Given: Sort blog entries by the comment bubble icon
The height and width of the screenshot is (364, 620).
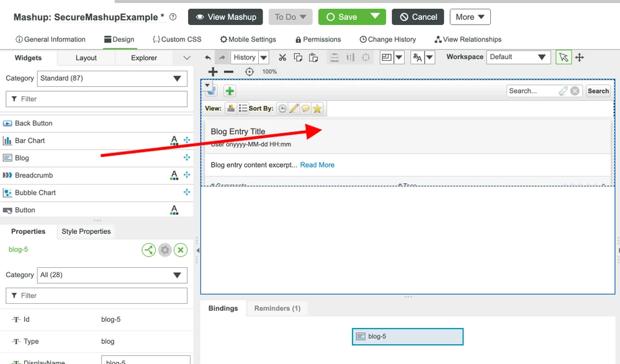Looking at the screenshot, I should coord(305,109).
